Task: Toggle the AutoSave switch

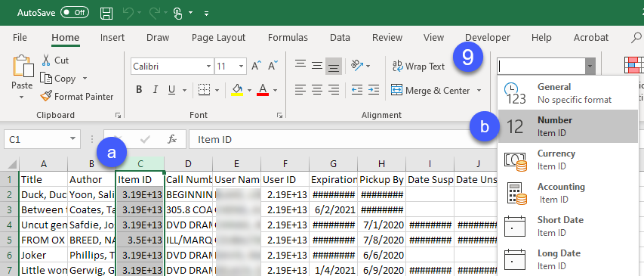Action: (x=75, y=12)
